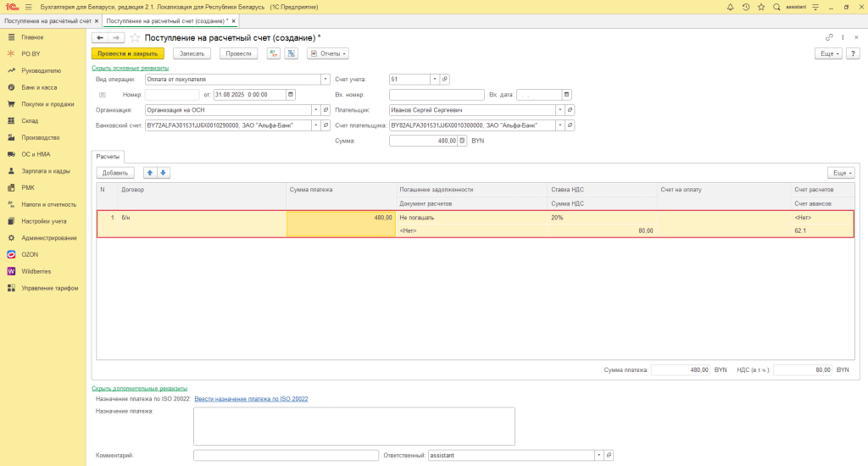This screenshot has height=466, width=868.
Task: Add document to favorites star
Action: pyautogui.click(x=135, y=37)
